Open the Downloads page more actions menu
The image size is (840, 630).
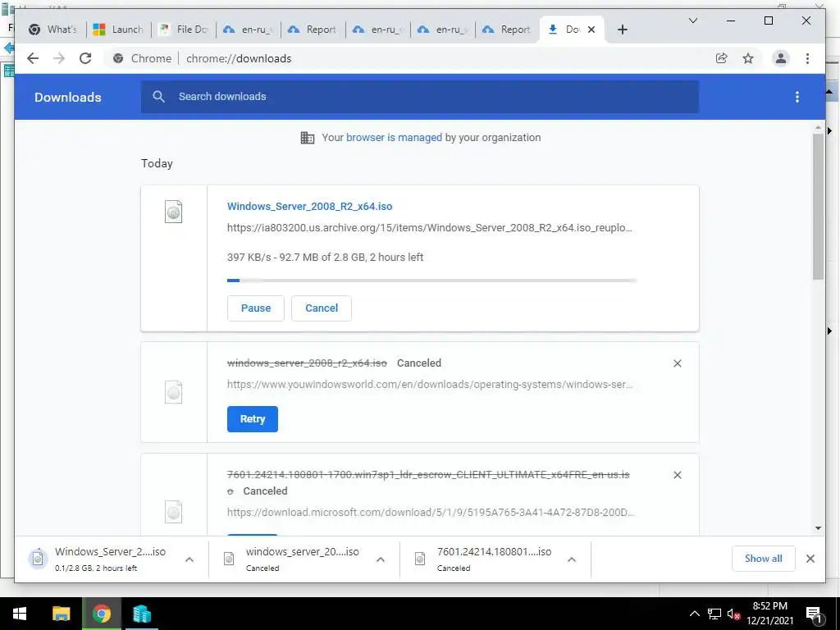click(797, 97)
